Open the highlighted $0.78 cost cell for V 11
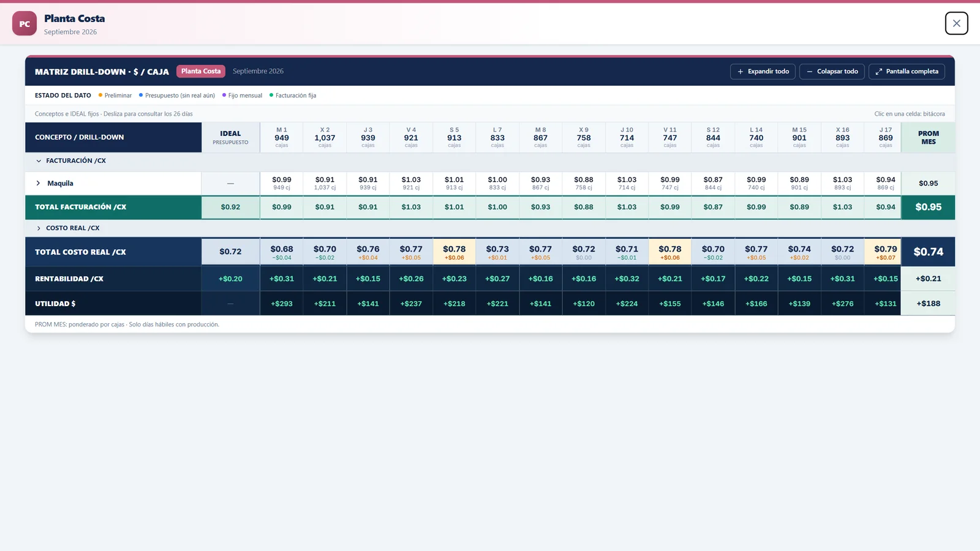The width and height of the screenshot is (980, 551). pos(670,252)
